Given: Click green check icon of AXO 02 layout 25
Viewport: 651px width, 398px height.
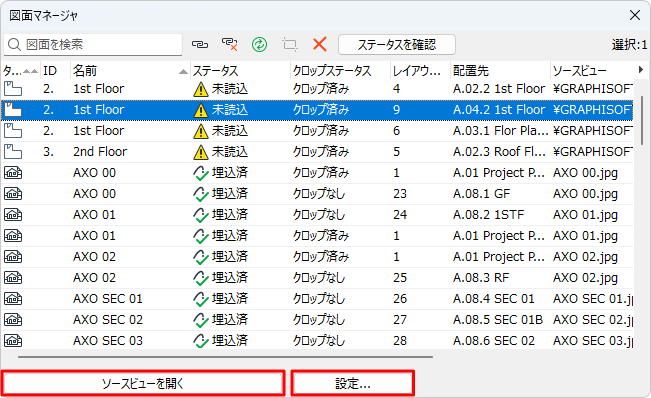Looking at the screenshot, I should click(201, 278).
